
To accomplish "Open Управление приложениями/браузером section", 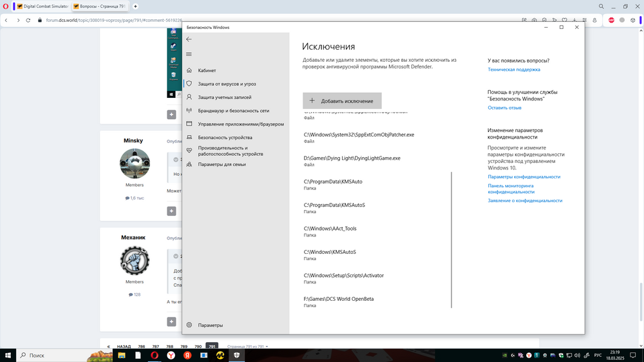I will (x=241, y=124).
